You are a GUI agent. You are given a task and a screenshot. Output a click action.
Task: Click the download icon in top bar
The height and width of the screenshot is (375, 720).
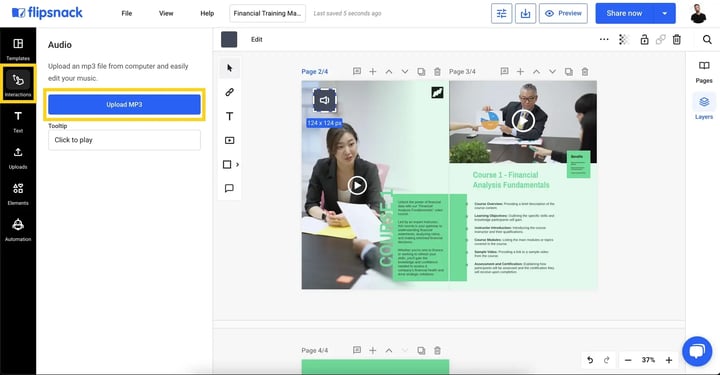pos(525,13)
